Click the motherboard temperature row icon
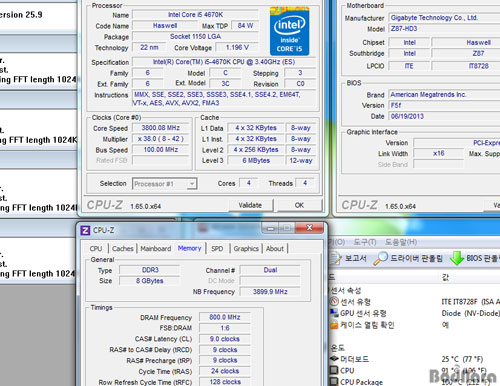500x386 pixels. pyautogui.click(x=334, y=359)
